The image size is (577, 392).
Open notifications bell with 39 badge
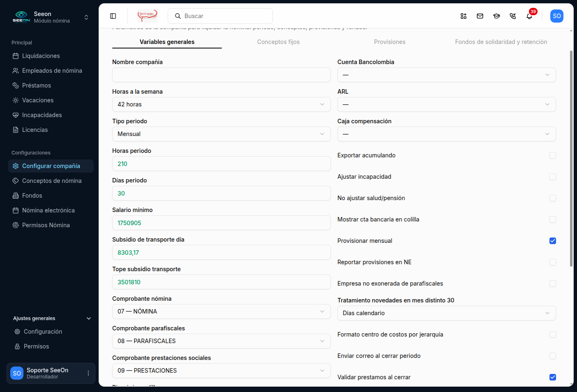[529, 16]
